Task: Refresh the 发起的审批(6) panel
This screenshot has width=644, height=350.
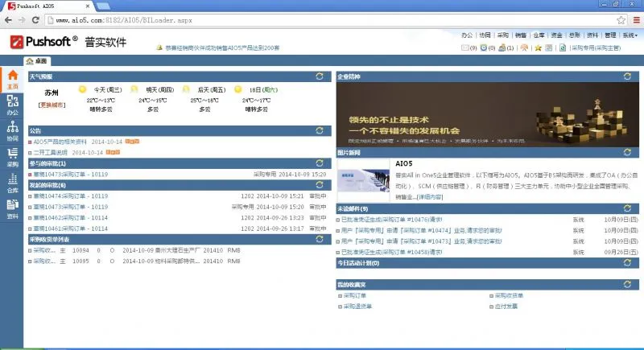Action: pos(319,184)
